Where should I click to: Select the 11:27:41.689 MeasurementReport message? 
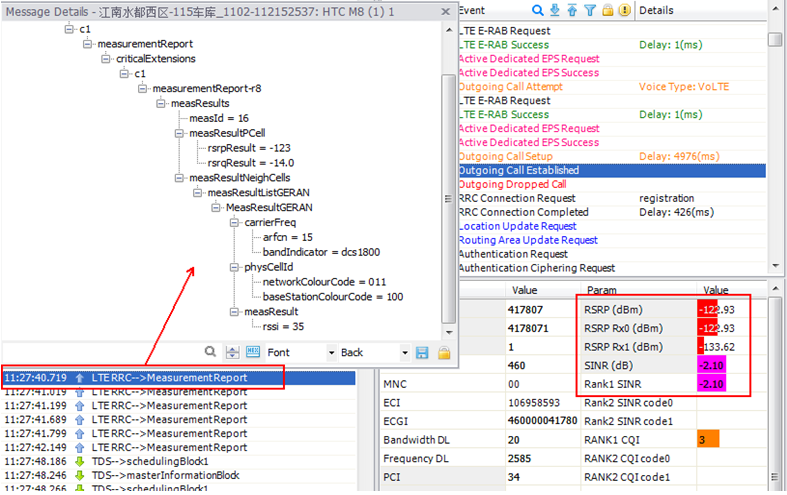[x=179, y=420]
